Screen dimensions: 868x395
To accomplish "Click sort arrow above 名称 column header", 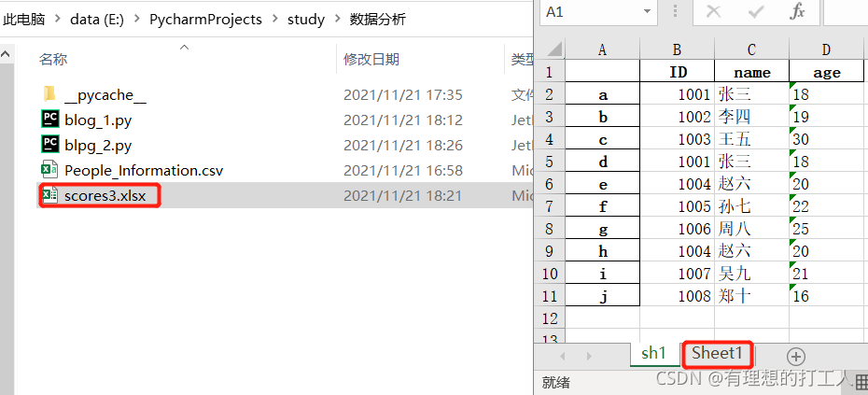I will 185,47.
